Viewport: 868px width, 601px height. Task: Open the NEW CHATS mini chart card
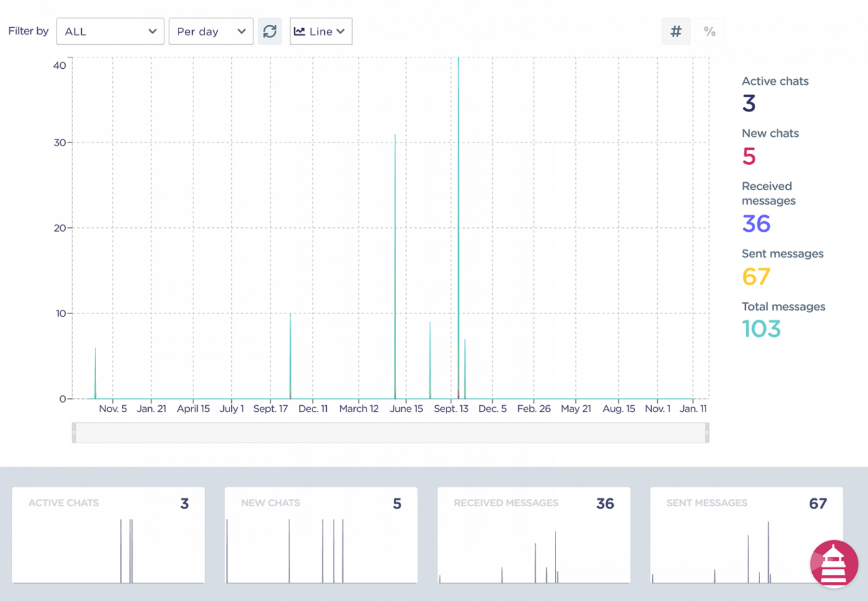coord(321,535)
